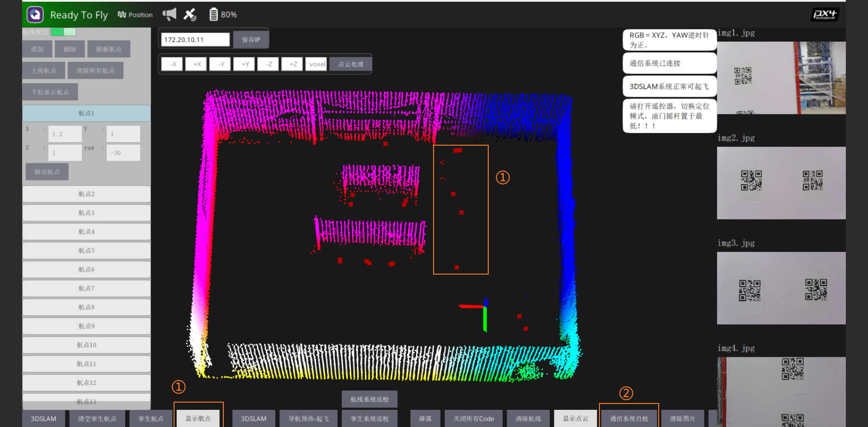This screenshot has width=868, height=427.
Task: Open the img2.jpg thumbnail
Action: (781, 183)
